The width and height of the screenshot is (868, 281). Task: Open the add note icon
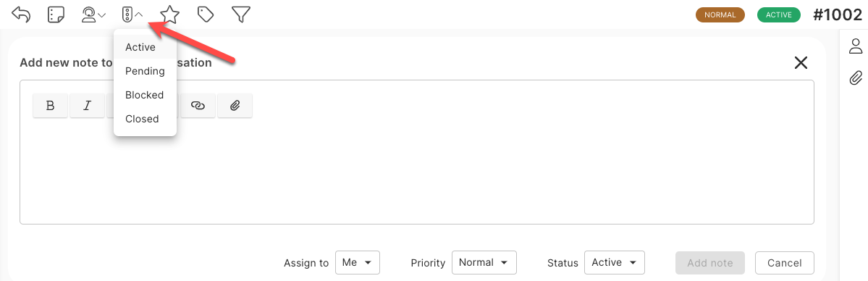point(56,15)
